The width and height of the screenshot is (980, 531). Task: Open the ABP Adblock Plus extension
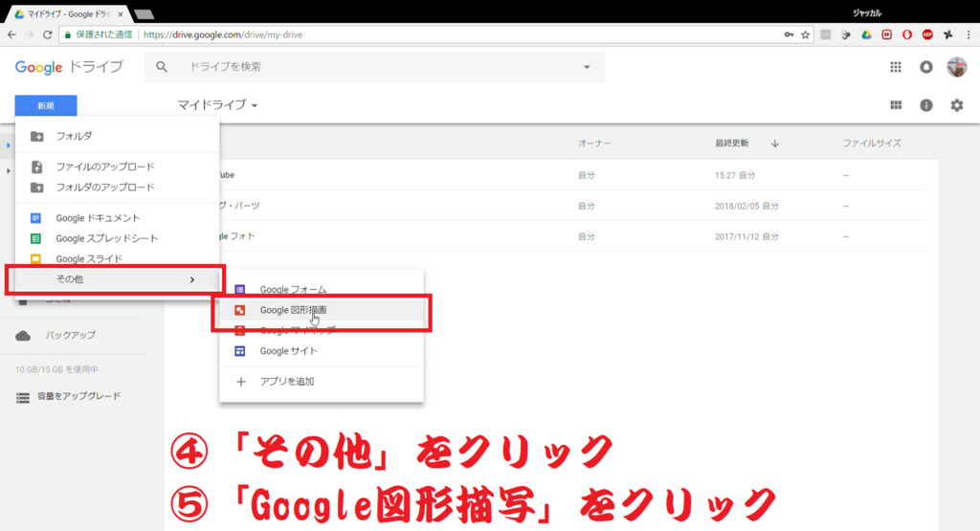point(927,35)
